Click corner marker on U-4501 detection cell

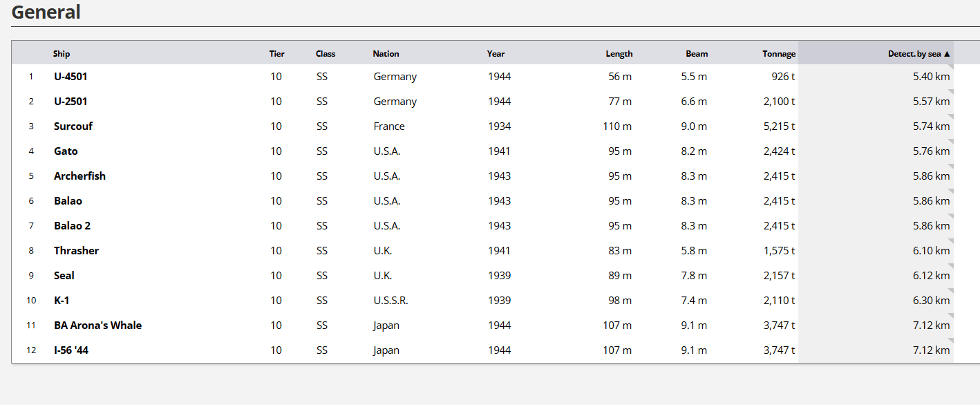[x=951, y=67]
